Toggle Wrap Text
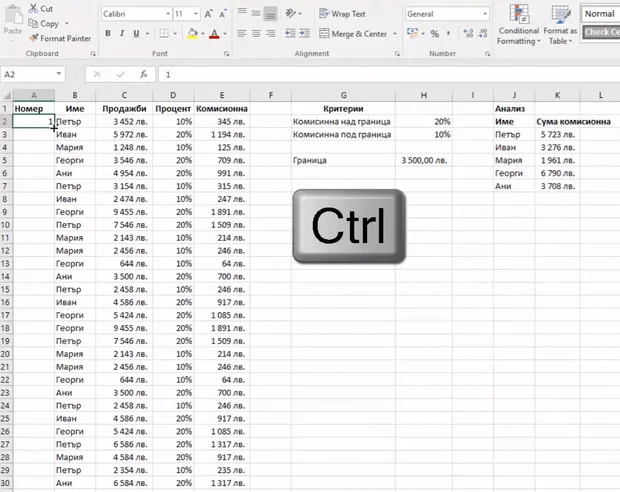Image resolution: width=620 pixels, height=492 pixels. tap(342, 14)
